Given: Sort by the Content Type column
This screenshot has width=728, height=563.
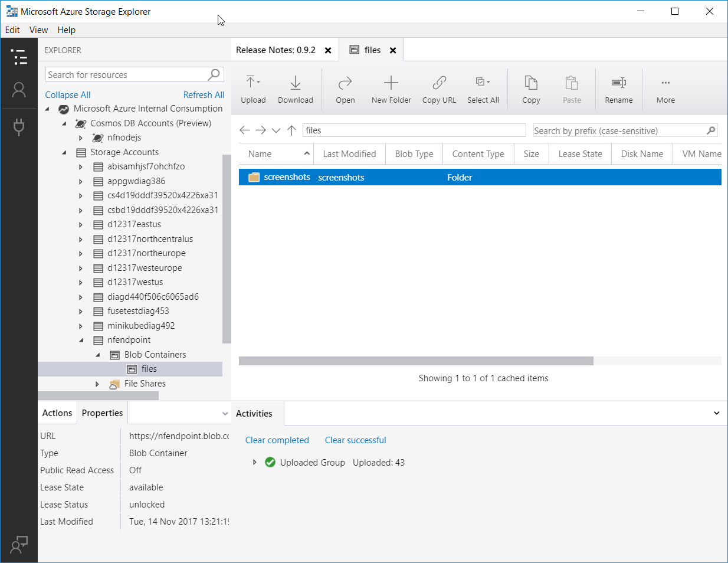Looking at the screenshot, I should point(478,153).
